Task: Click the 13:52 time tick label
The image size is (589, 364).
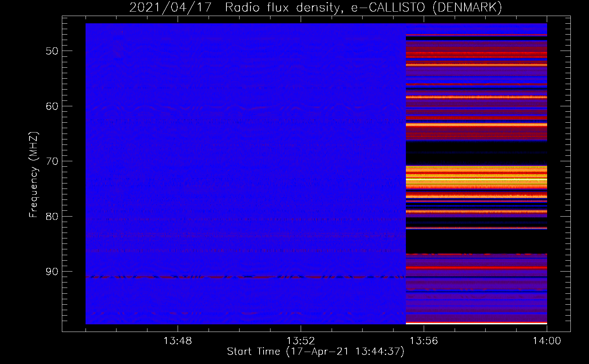Action: tap(301, 341)
